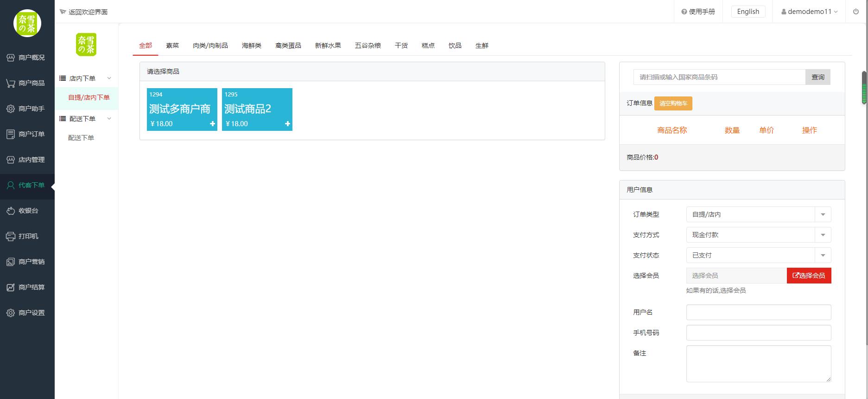Click the 用户名 input field
The height and width of the screenshot is (399, 868).
pyautogui.click(x=759, y=312)
